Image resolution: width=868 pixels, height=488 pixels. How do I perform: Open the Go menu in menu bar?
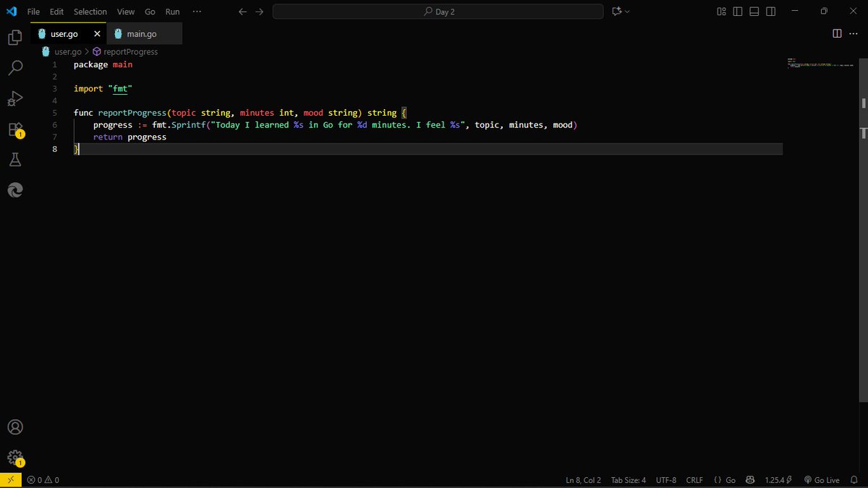coord(150,11)
